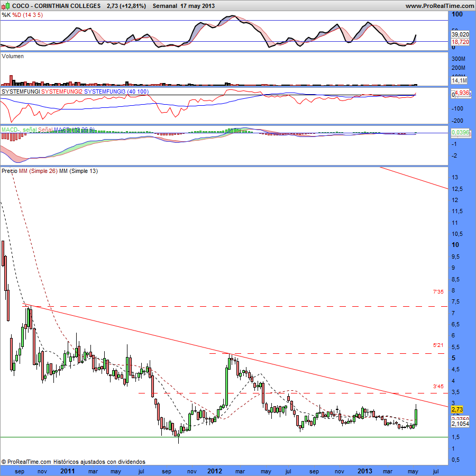476x476 pixels.
Task: Click the red "5'21" resistance level label
Action: click(x=438, y=345)
